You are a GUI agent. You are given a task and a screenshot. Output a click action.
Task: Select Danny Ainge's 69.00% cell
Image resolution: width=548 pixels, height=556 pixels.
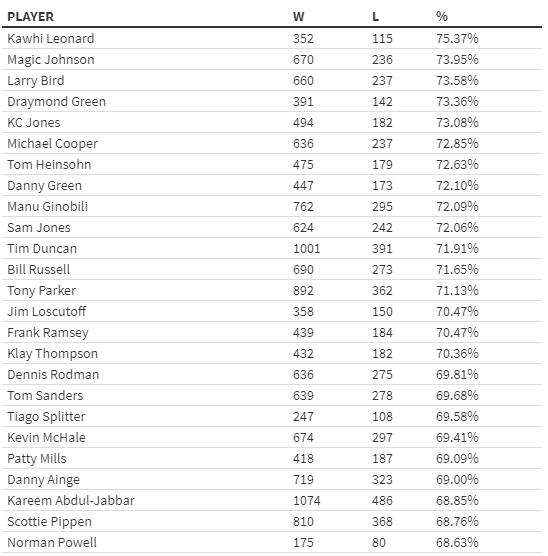click(x=457, y=479)
